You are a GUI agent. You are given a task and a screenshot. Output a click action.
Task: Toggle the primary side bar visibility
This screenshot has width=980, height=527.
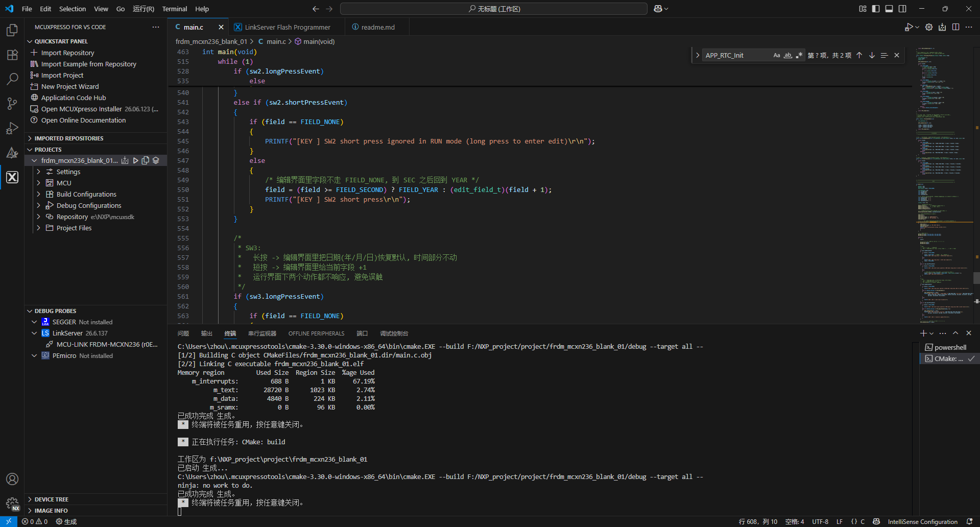876,9
